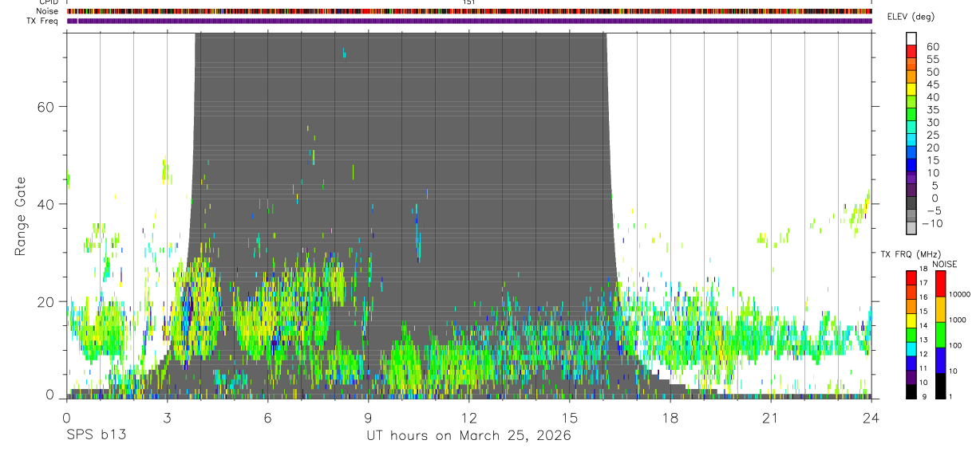Click the light gray -10 elevation swatch
Image resolution: width=980 pixels, height=452 pixels.
tap(911, 228)
